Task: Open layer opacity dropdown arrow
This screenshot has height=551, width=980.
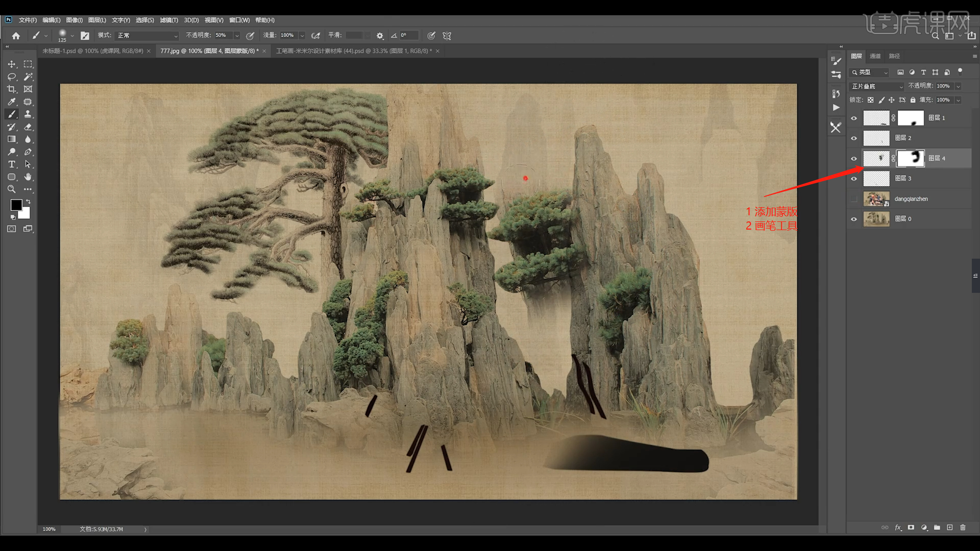Action: (958, 86)
